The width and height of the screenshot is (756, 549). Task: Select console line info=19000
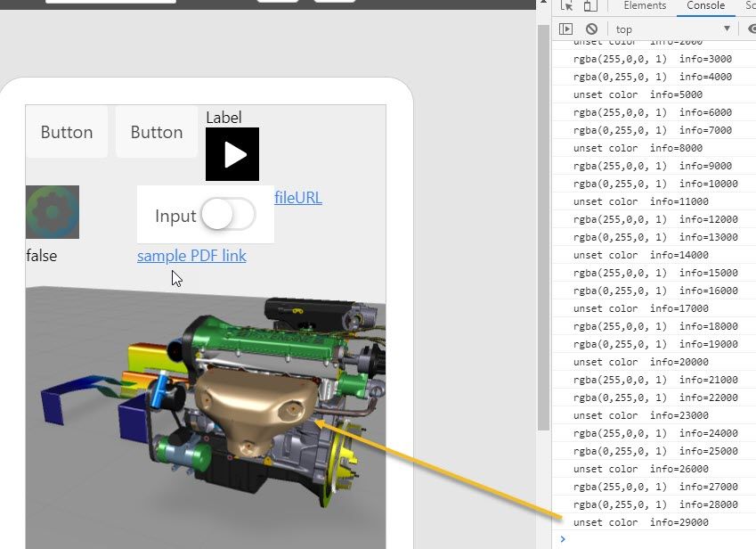click(653, 344)
